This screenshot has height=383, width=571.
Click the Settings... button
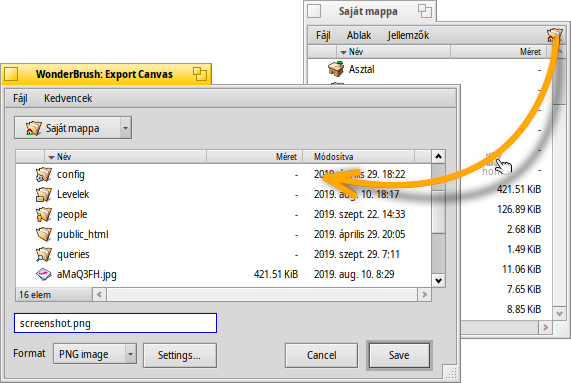pos(179,355)
